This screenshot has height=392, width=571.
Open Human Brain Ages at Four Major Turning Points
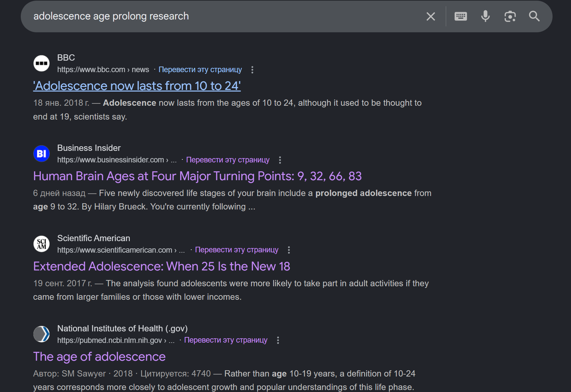[x=197, y=176]
